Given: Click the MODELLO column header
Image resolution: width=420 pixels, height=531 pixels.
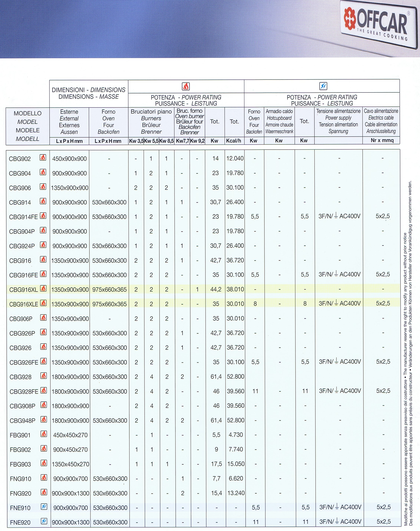Looking at the screenshot, I should pos(28,126).
